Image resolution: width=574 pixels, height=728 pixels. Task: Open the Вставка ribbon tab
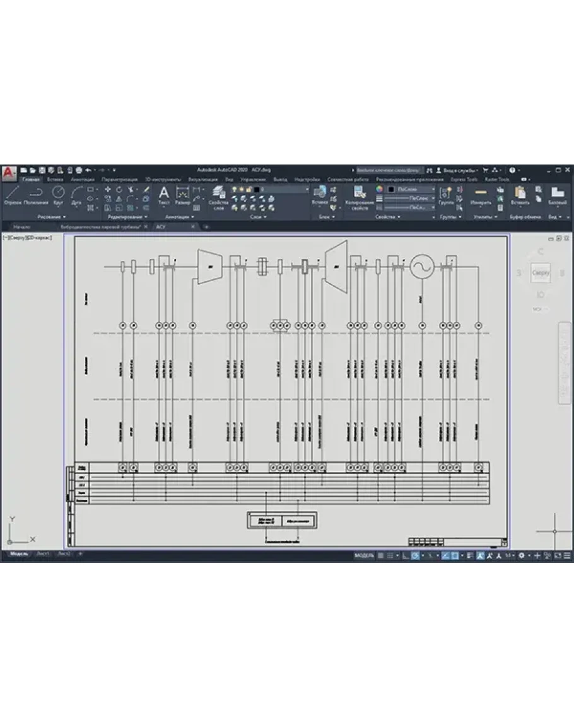[55, 179]
